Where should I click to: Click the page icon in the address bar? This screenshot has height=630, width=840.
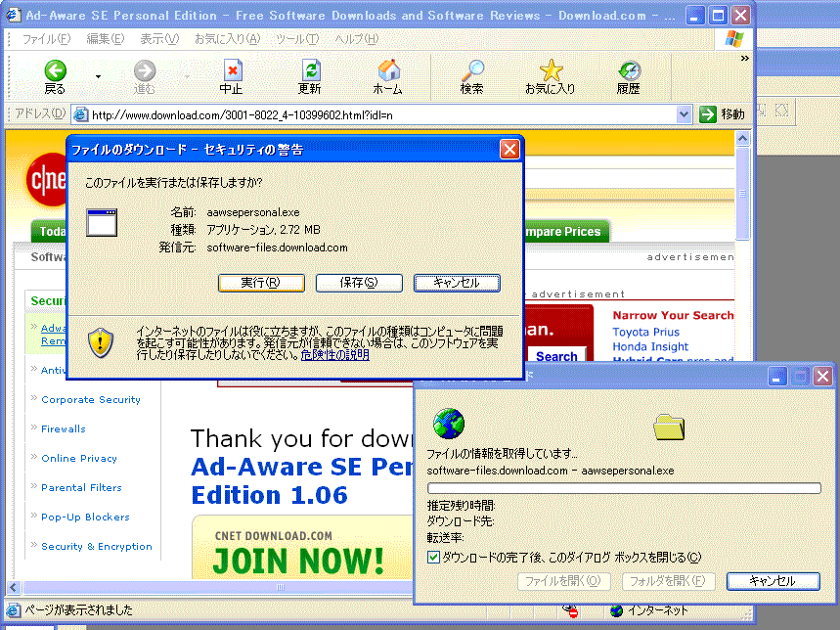click(x=80, y=114)
